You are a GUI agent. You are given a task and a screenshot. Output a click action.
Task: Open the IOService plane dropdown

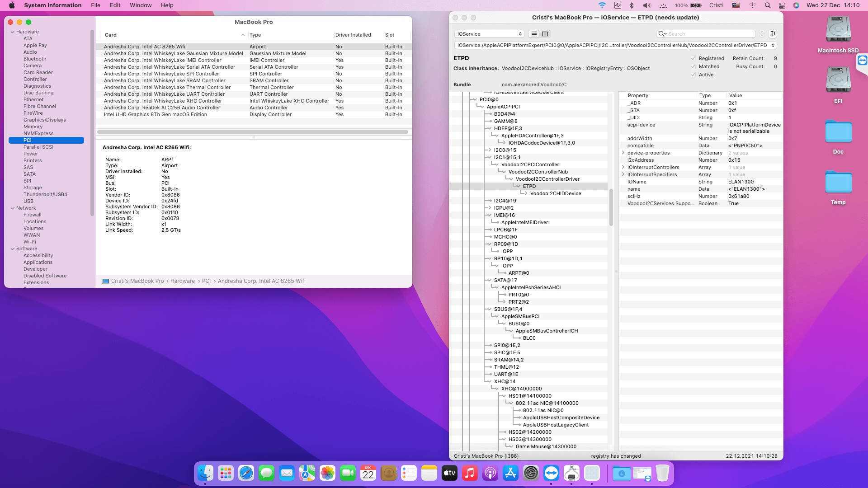coord(489,34)
